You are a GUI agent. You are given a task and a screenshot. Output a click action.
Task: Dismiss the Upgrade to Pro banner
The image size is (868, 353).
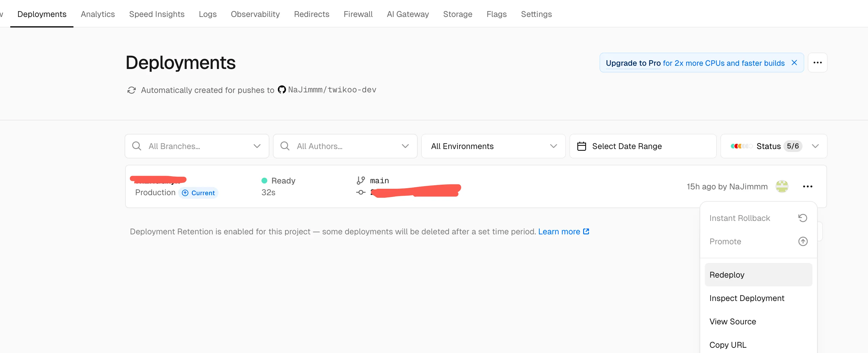pos(794,63)
